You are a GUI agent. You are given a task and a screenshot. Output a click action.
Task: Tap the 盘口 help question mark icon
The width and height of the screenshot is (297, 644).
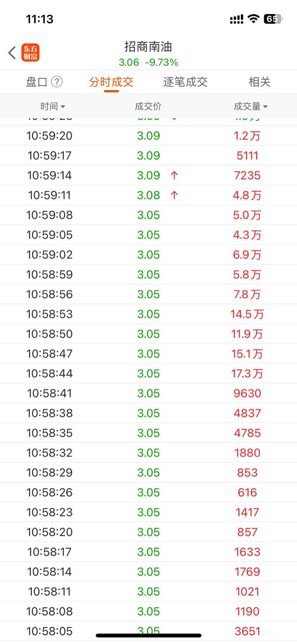(x=57, y=82)
